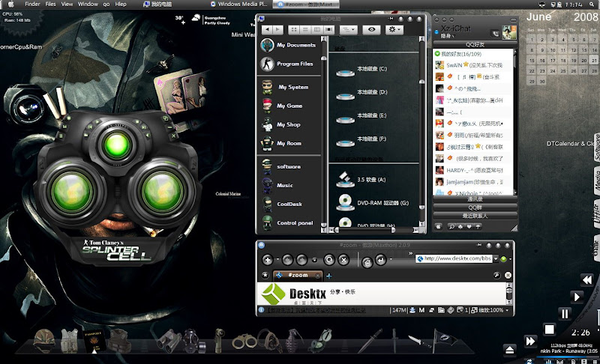Open the Files menu in menu bar
The height and width of the screenshot is (364, 600).
pos(50,4)
